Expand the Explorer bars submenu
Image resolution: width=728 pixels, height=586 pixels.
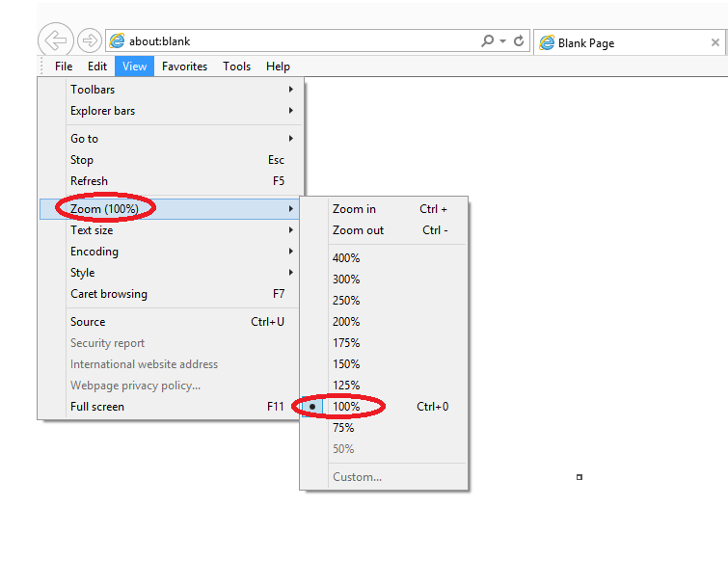[172, 111]
